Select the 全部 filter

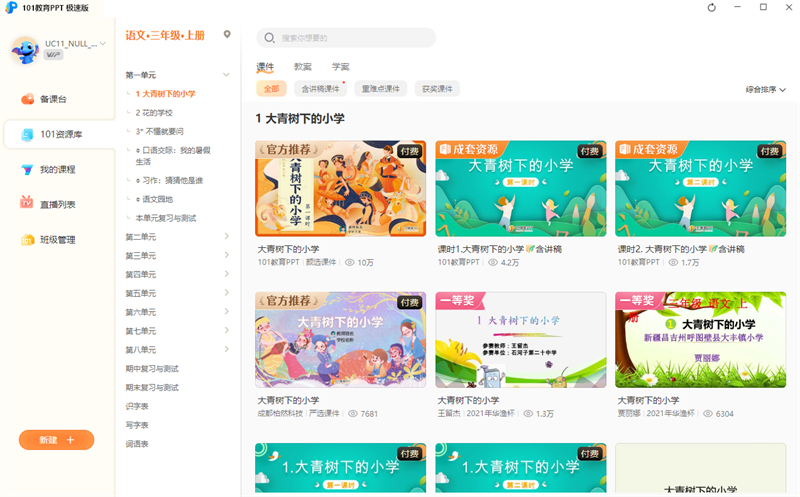[x=271, y=89]
